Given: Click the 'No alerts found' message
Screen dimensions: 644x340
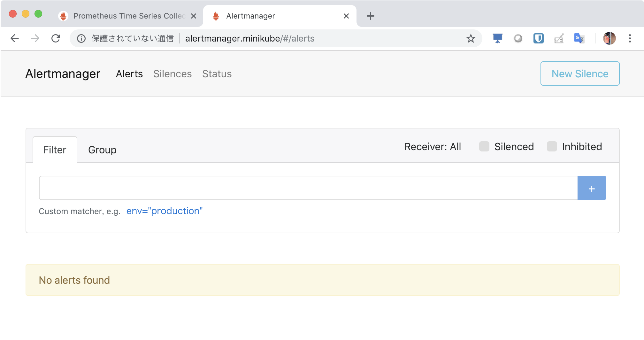Looking at the screenshot, I should (74, 280).
